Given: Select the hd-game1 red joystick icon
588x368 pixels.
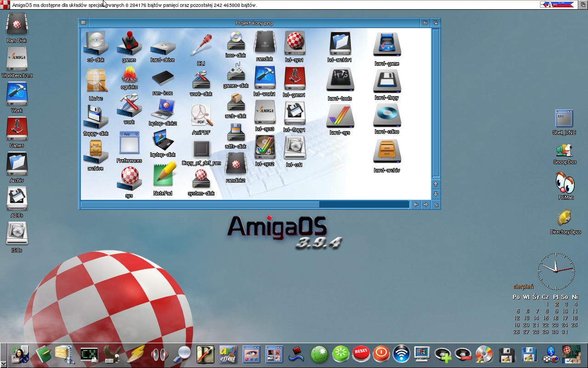Looking at the screenshot, I should pos(294,79).
